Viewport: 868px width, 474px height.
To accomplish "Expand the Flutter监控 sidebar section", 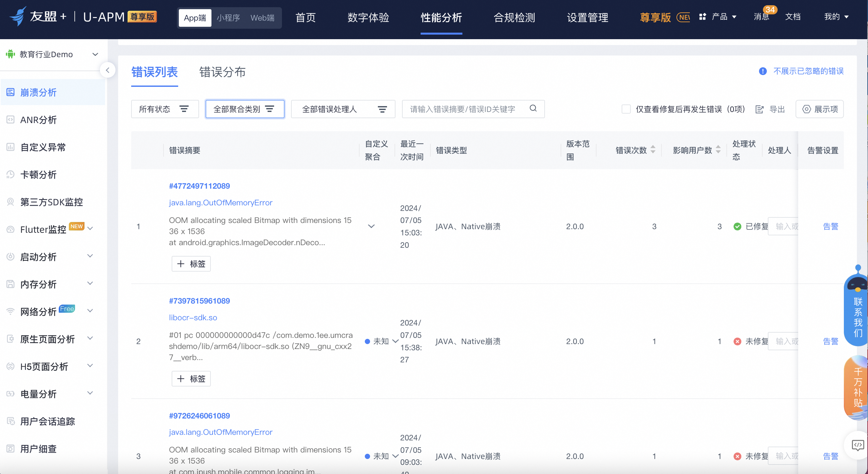I will click(x=90, y=229).
